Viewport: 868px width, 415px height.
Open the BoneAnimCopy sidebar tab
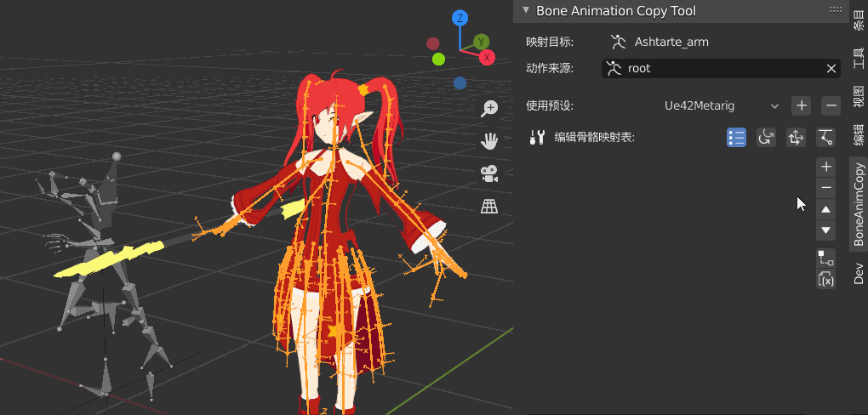pos(859,204)
